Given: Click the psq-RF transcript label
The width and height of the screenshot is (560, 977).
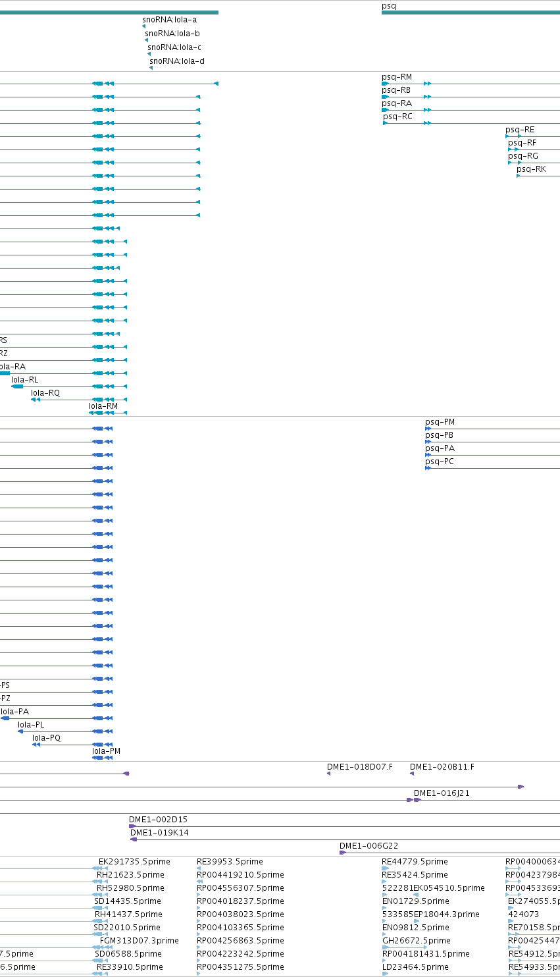Looking at the screenshot, I should pyautogui.click(x=522, y=143).
